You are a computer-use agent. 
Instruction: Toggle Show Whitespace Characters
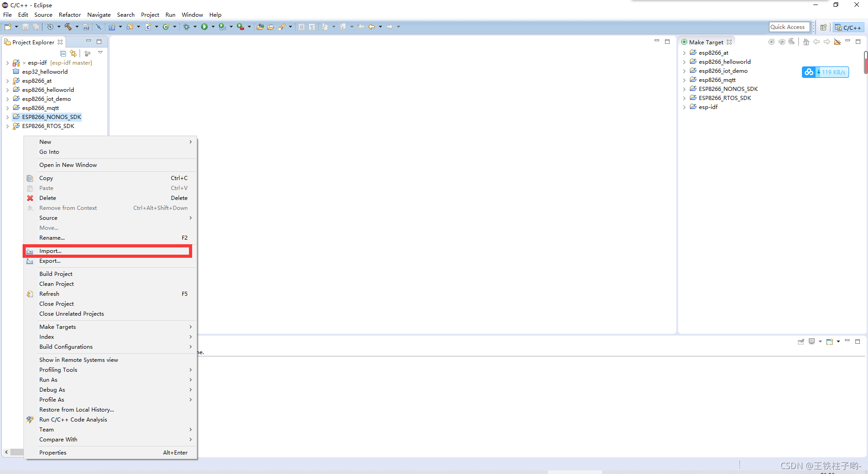[312, 27]
